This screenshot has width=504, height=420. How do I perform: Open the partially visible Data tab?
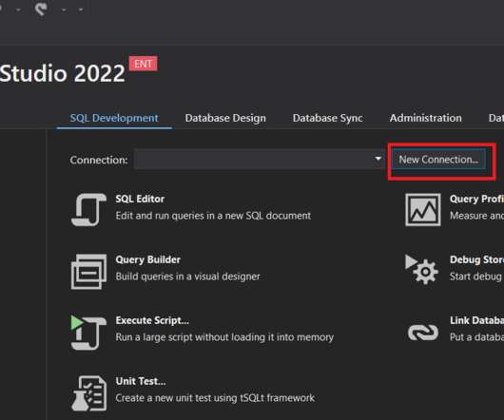(496, 118)
